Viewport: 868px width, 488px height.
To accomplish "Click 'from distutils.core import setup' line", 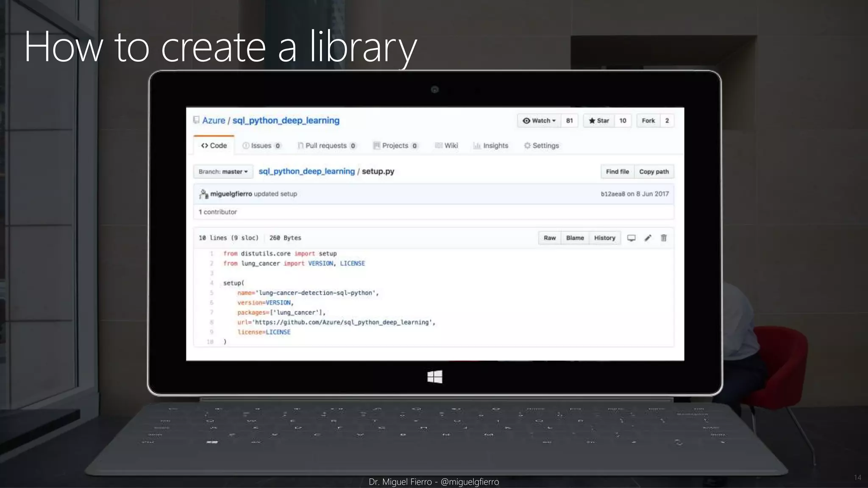I will [x=280, y=253].
